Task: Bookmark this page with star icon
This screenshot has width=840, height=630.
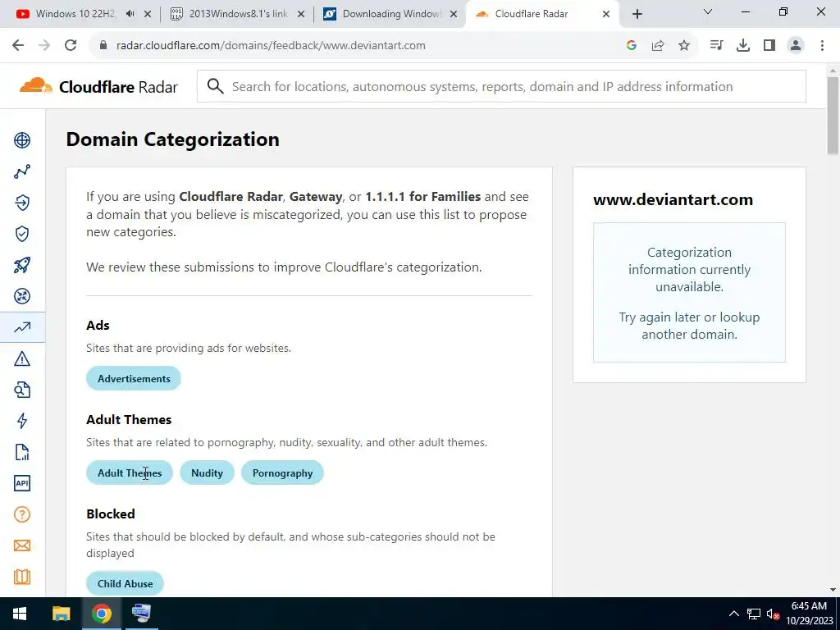Action: 684,46
